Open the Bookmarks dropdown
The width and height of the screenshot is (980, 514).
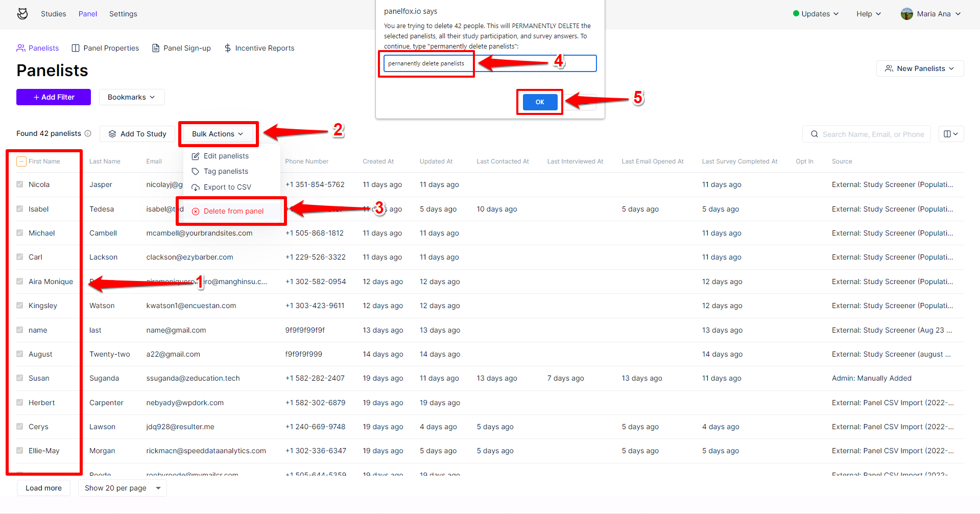(132, 97)
